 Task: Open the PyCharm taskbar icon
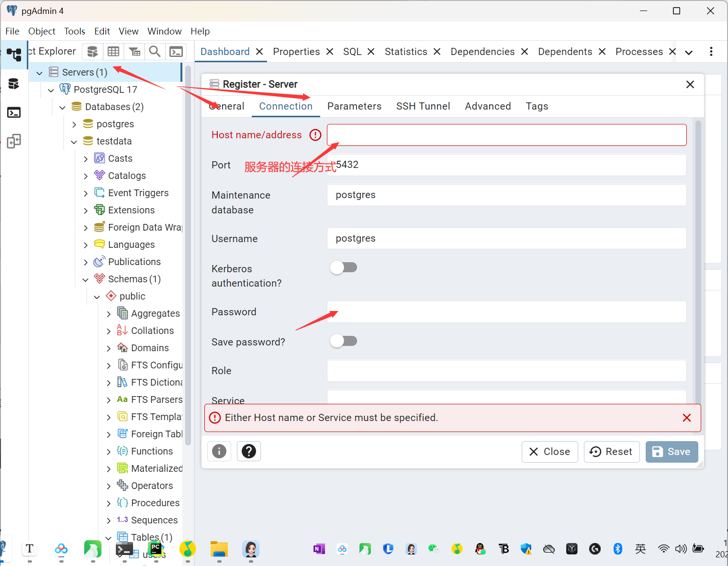pos(156,548)
